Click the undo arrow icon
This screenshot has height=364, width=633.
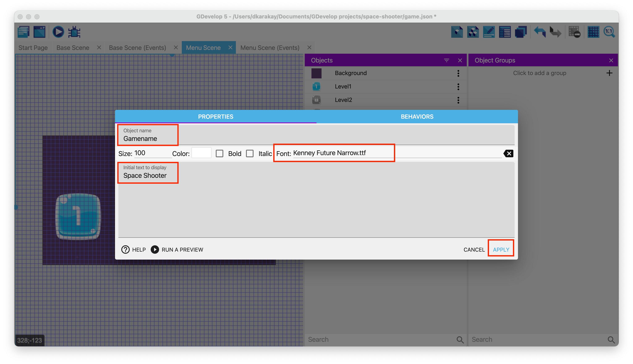540,32
